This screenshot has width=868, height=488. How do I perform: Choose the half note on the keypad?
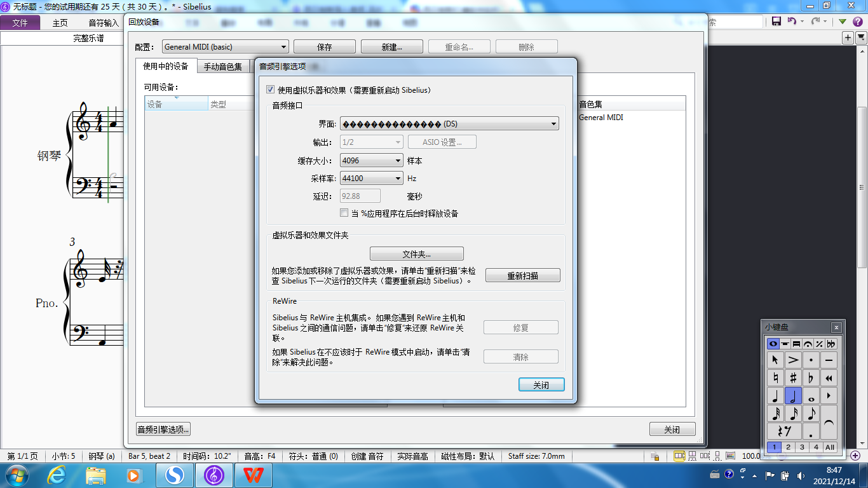[793, 396]
